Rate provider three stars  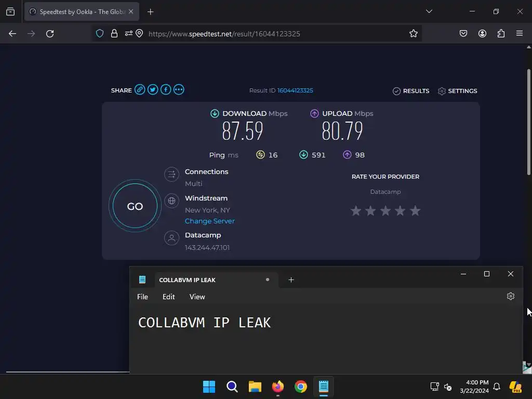click(x=385, y=211)
